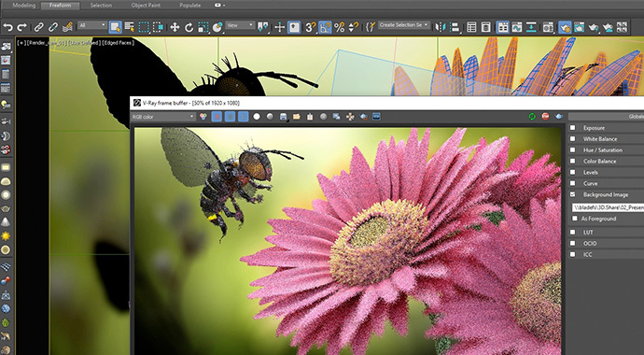Screen dimensions: 644x355
Task: Click the Unlink Selection broken-chain icon
Action: 53,27
